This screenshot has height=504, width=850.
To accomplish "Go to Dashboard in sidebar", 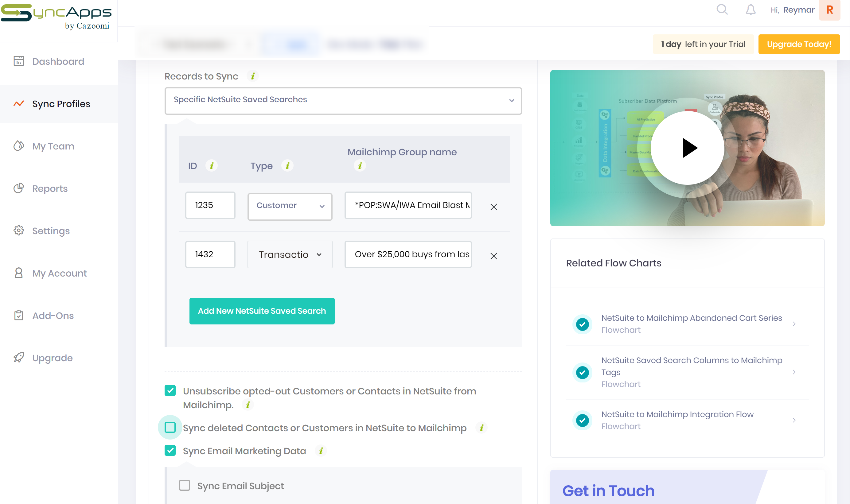I will (x=58, y=61).
